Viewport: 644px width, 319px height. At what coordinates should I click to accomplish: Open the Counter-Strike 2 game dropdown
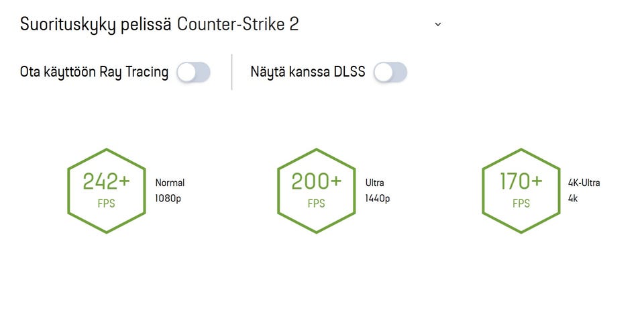click(x=238, y=25)
